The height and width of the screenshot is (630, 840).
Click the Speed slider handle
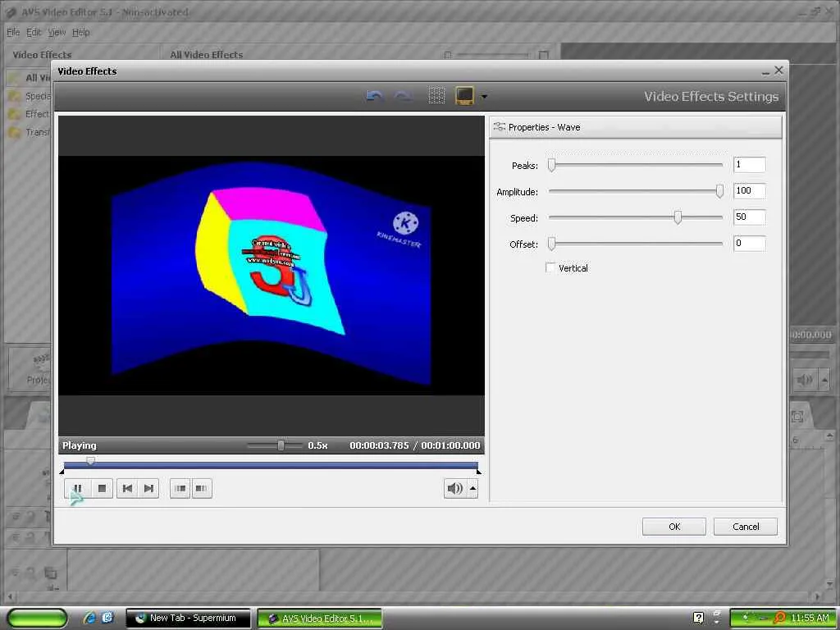pyautogui.click(x=678, y=217)
